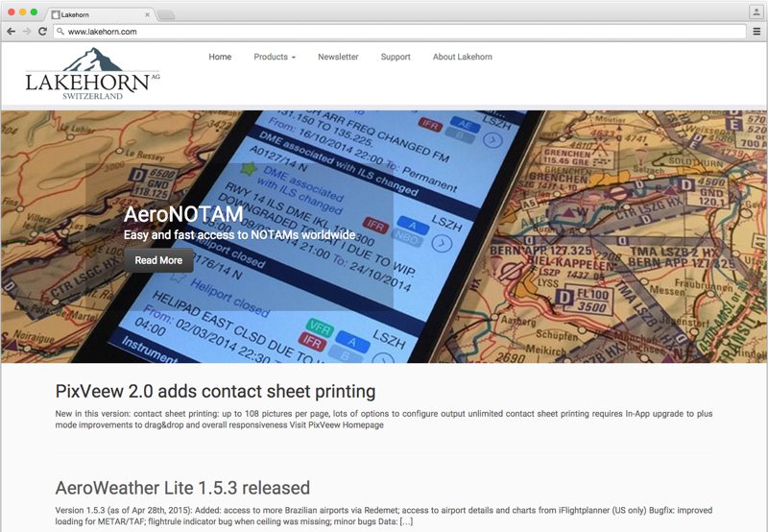This screenshot has height=532, width=768.
Task: Open the browser hamburger menu
Action: coord(756,32)
